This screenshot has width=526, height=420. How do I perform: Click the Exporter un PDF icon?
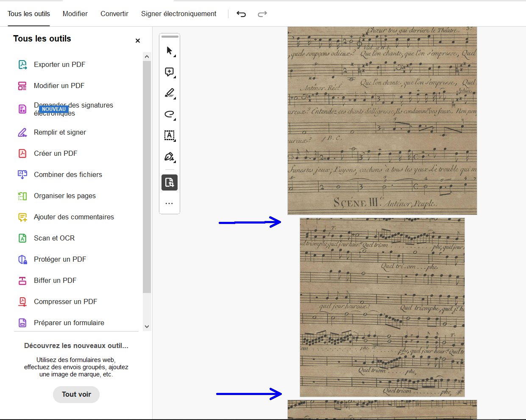point(22,64)
